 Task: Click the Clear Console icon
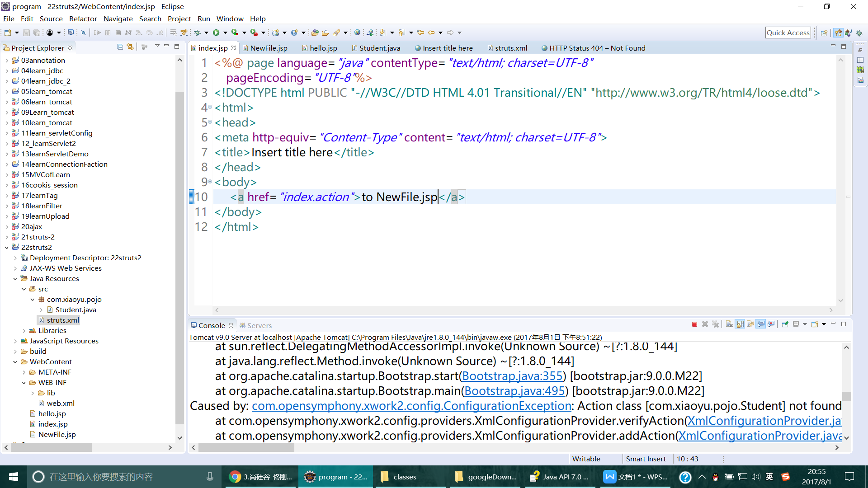tap(729, 324)
